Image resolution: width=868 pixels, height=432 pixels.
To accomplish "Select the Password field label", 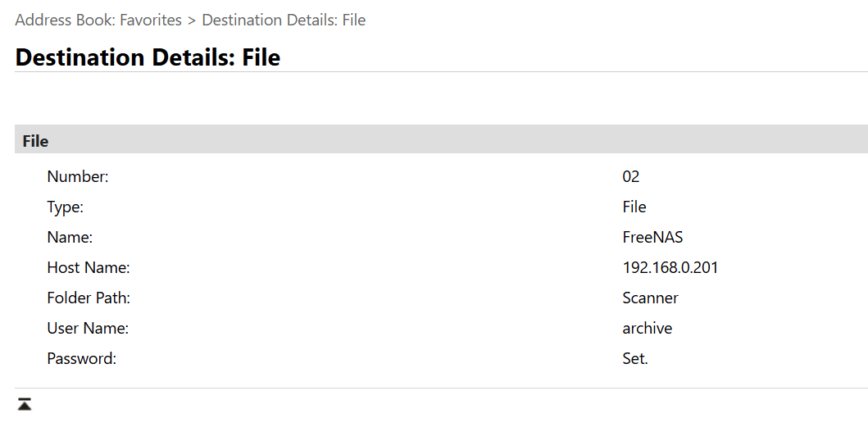I will click(x=81, y=359).
